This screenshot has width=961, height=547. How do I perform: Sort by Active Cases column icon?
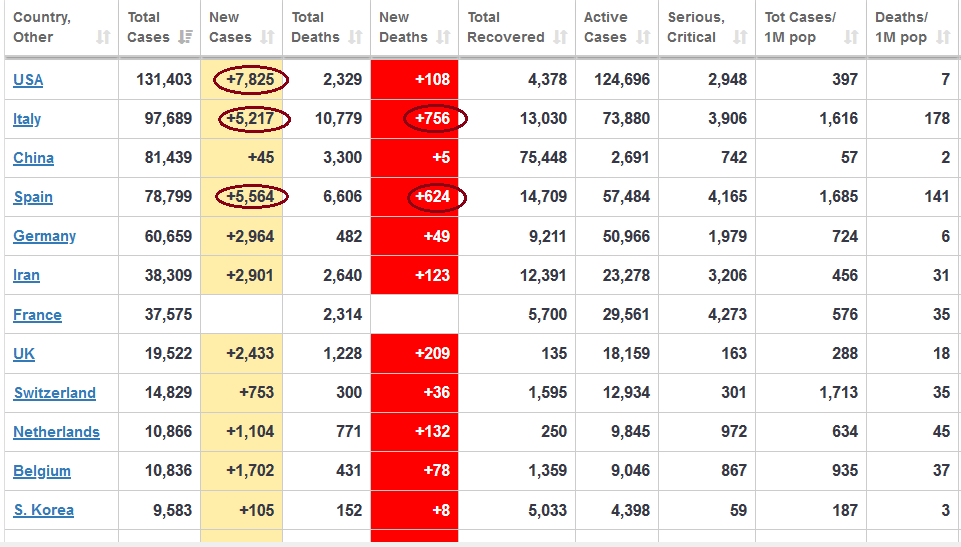point(642,37)
